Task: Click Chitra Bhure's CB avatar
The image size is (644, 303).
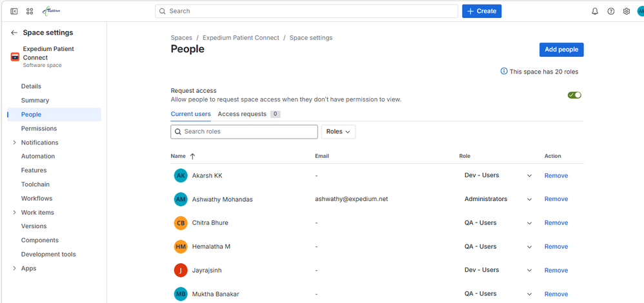Action: pyautogui.click(x=181, y=223)
